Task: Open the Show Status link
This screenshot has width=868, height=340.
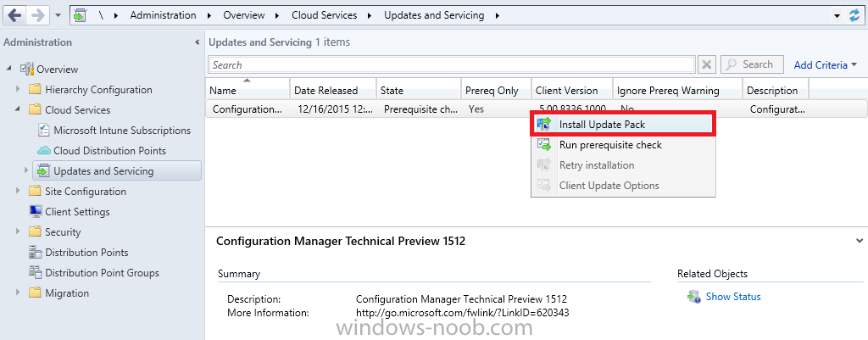Action: [x=733, y=297]
